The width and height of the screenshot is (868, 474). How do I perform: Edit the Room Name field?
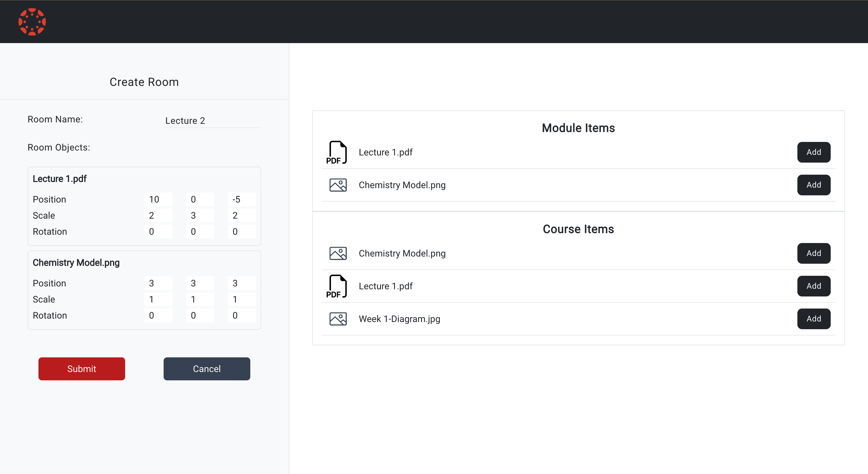coord(213,121)
